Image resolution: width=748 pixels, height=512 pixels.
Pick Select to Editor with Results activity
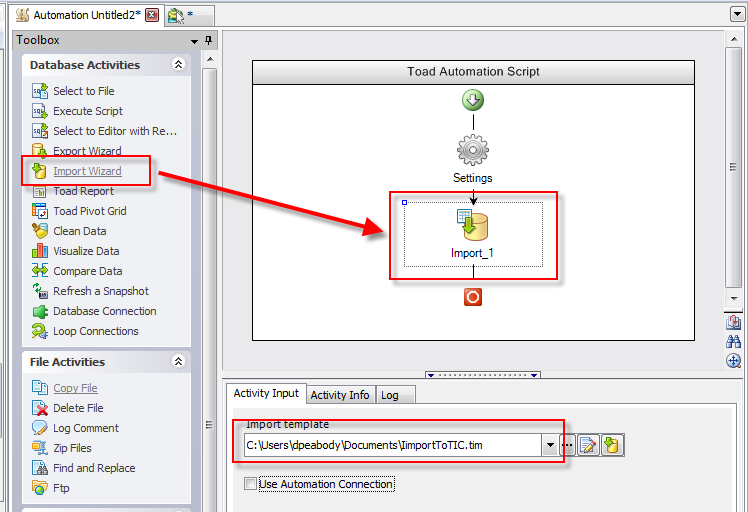(x=104, y=131)
